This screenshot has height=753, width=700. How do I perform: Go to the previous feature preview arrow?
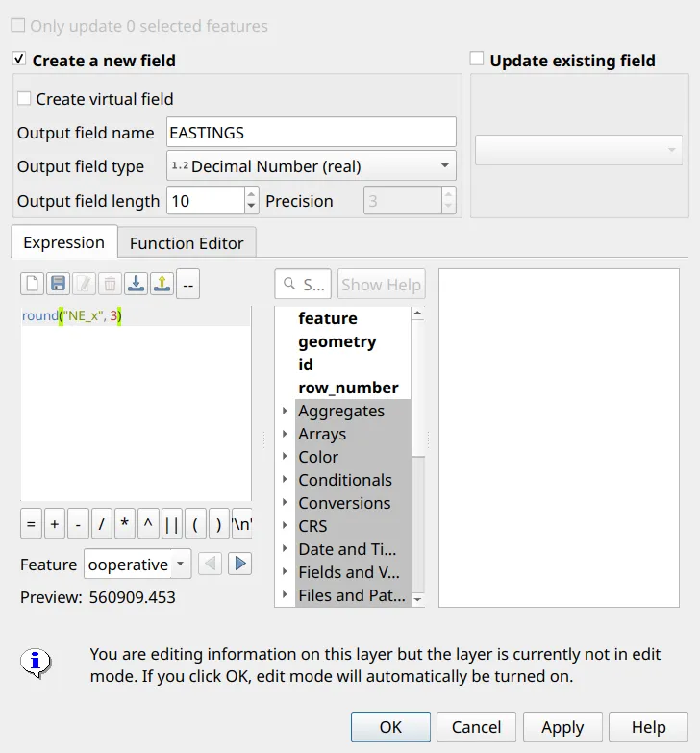coord(210,564)
